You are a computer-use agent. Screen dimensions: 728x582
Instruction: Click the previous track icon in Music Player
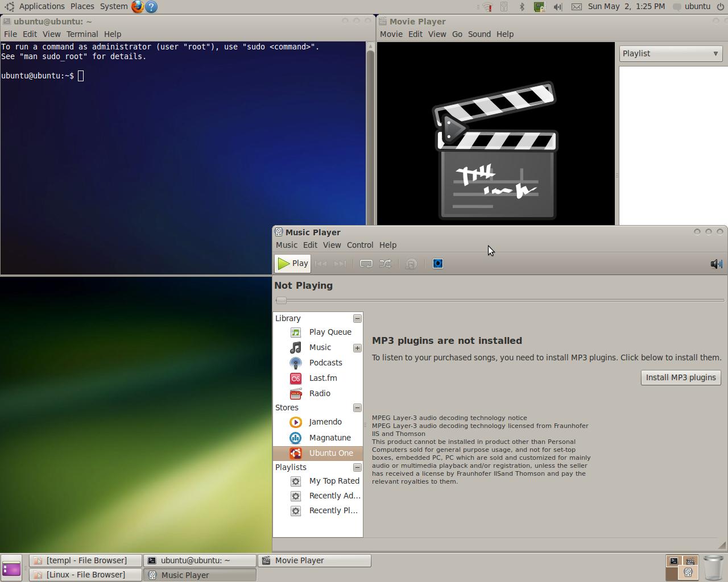pos(321,264)
